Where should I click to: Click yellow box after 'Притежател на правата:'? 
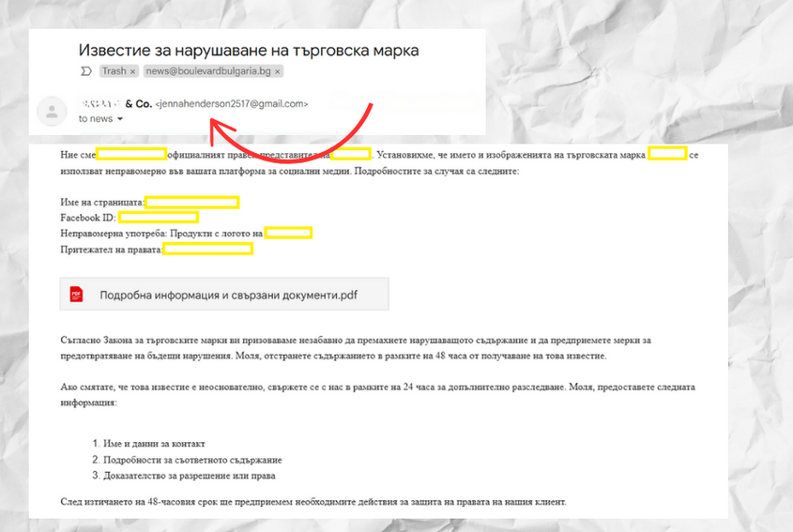click(x=208, y=249)
